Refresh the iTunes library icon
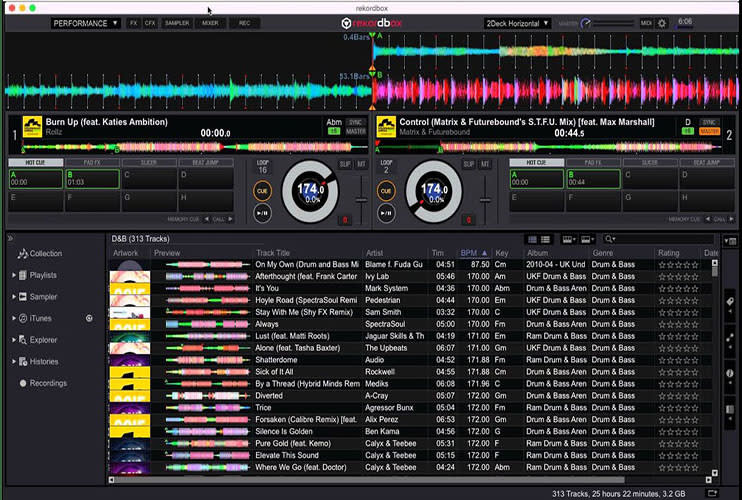The height and width of the screenshot is (500, 742). coord(89,318)
